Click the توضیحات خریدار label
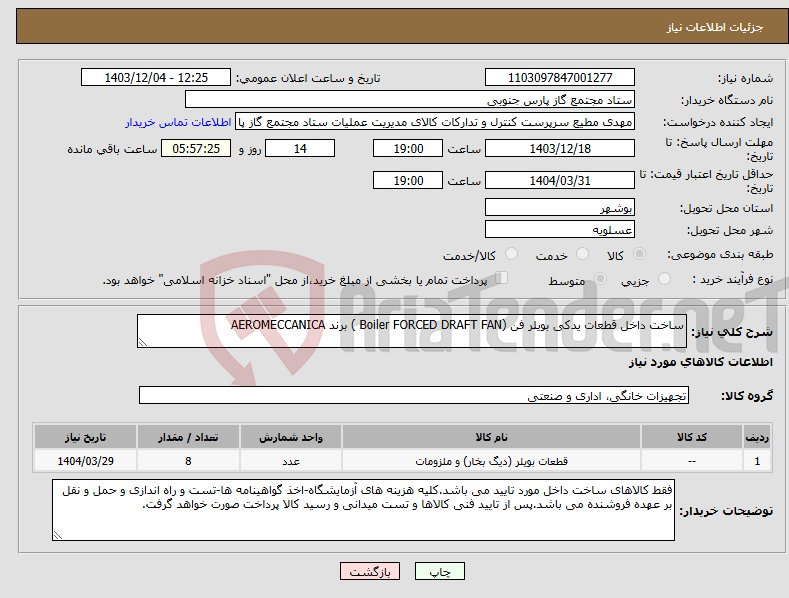Viewport: 789px width, 598px height. tap(726, 511)
